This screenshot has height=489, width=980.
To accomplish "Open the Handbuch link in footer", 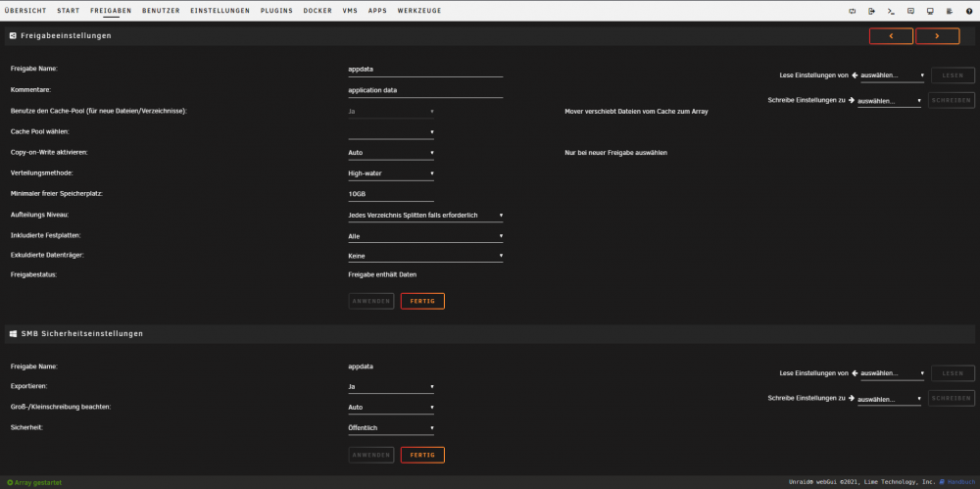I will (x=961, y=482).
